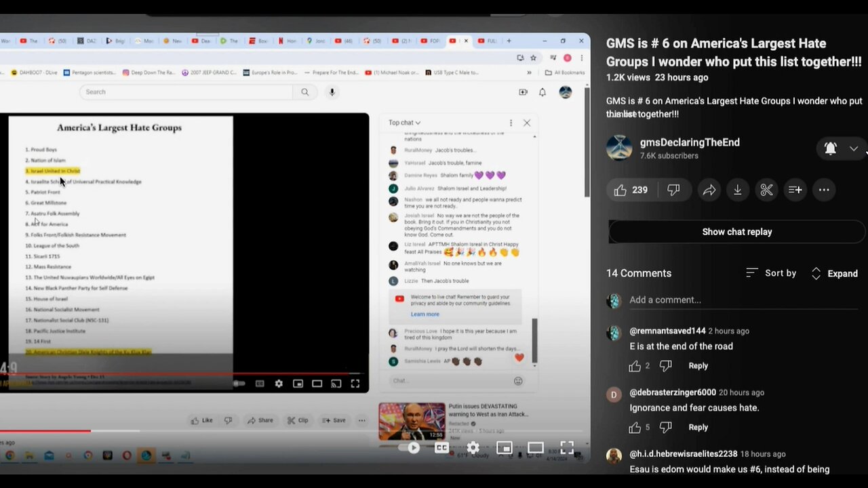Dislike the comment by @remnantsaved144

pyautogui.click(x=666, y=366)
